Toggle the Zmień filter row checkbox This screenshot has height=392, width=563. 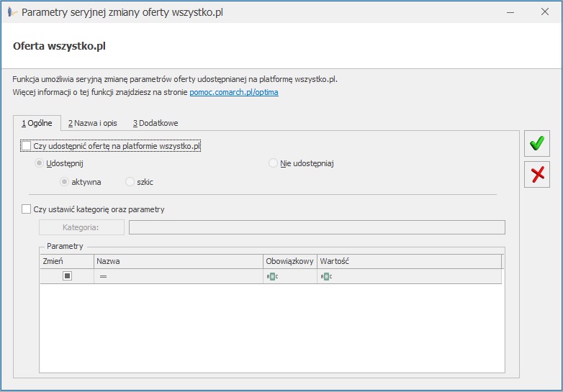pos(67,275)
